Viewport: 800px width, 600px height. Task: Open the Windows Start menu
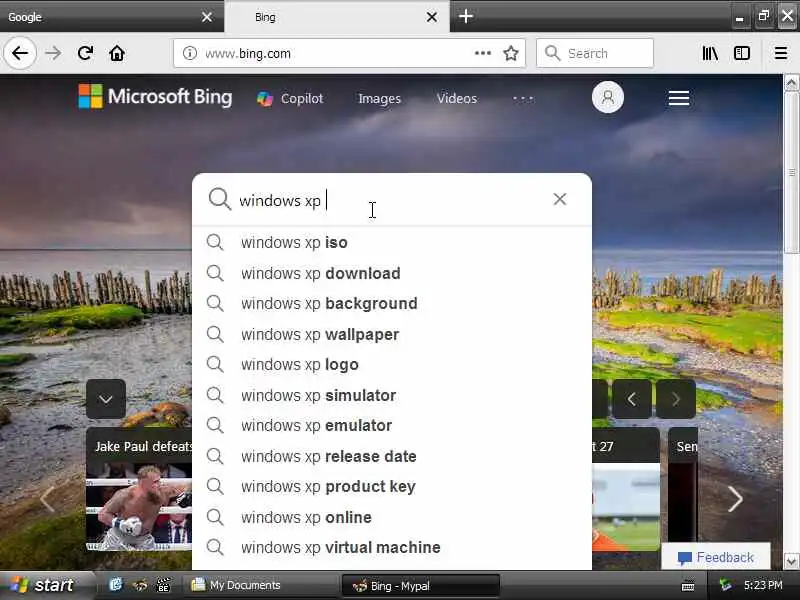[x=46, y=585]
